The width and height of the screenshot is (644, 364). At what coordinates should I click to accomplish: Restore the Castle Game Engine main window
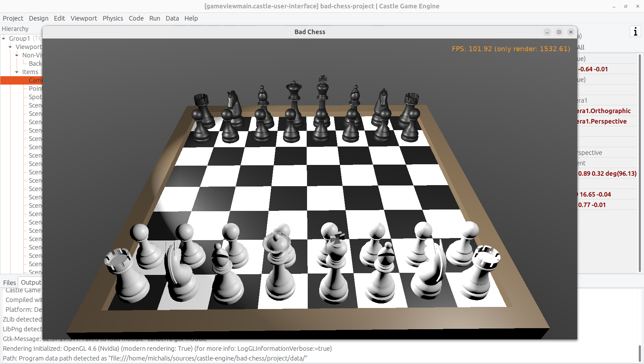[x=626, y=6]
